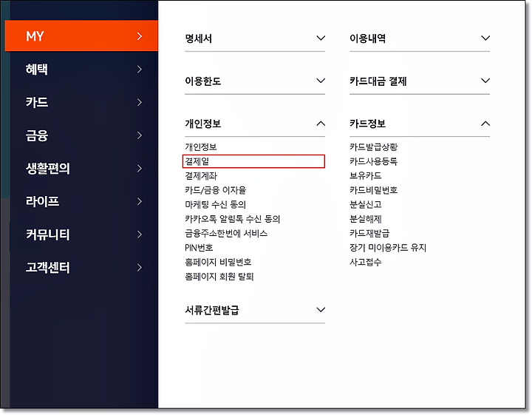Collapse the 개인정보 section chevron
Screen dimensions: 532x415
click(321, 124)
